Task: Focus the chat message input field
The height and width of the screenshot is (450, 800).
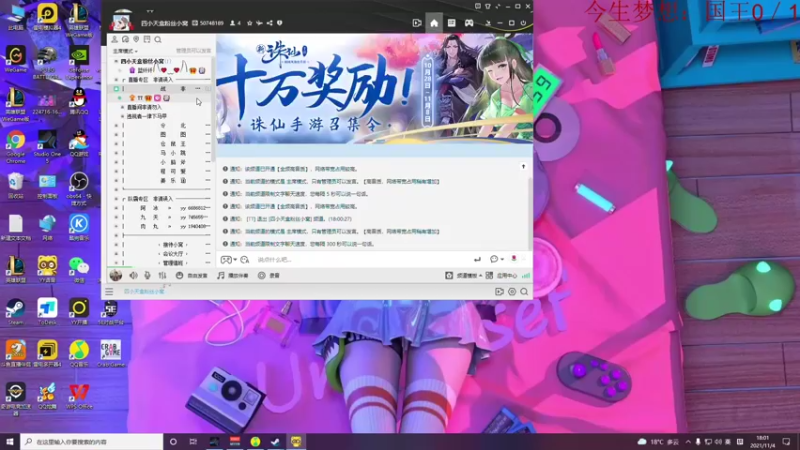Action: (362, 260)
